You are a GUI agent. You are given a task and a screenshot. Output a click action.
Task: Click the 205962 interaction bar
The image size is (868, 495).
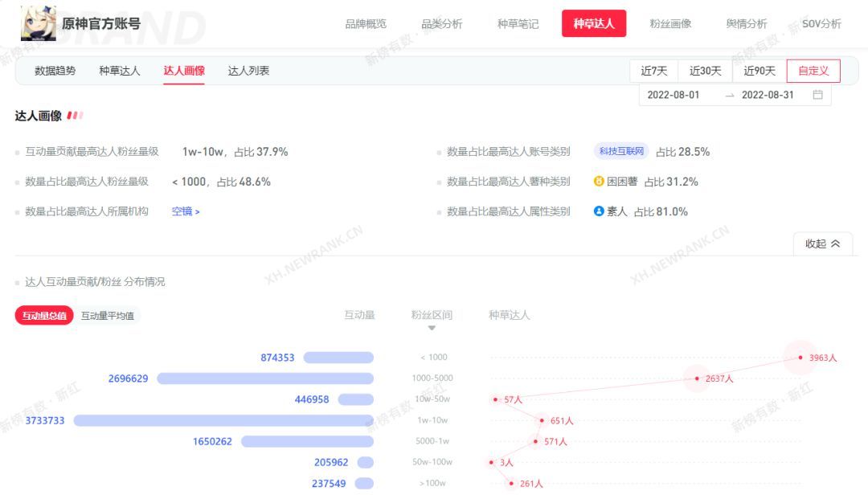[366, 462]
